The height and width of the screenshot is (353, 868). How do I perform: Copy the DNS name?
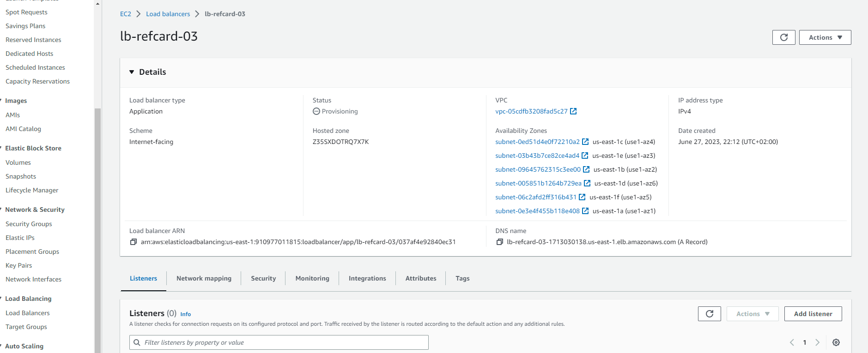[x=499, y=242]
